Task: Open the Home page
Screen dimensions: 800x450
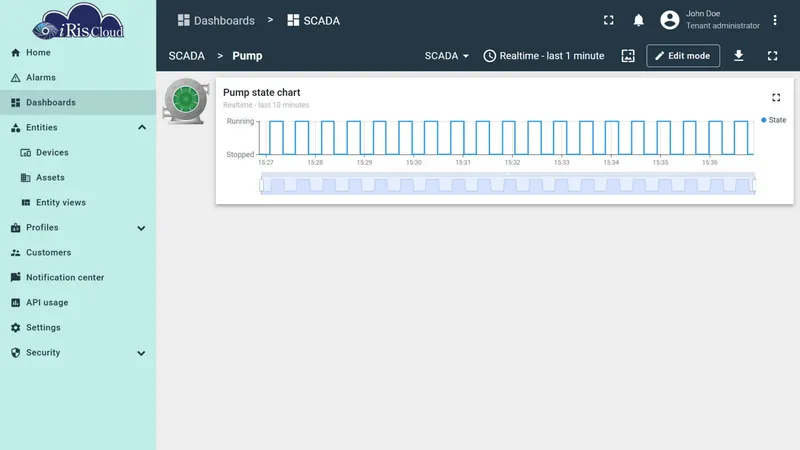Action: [78, 53]
